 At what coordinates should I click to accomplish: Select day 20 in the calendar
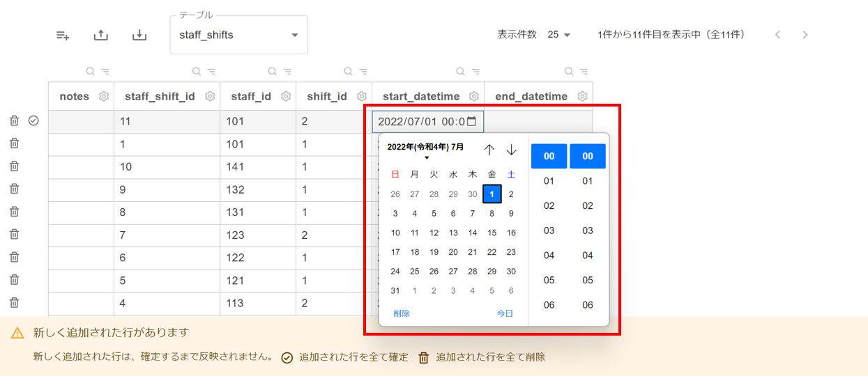click(x=453, y=252)
